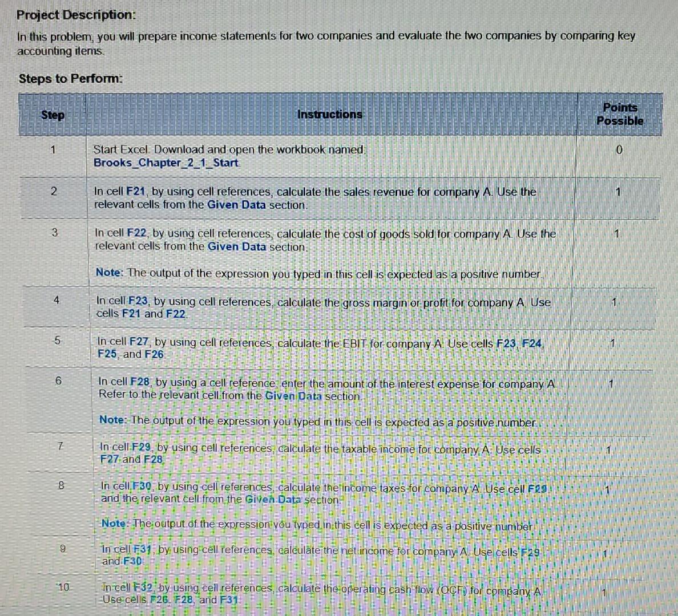Screen dimensions: 678x616
Task: Click step number 8 in the Step column
Action: [61, 485]
